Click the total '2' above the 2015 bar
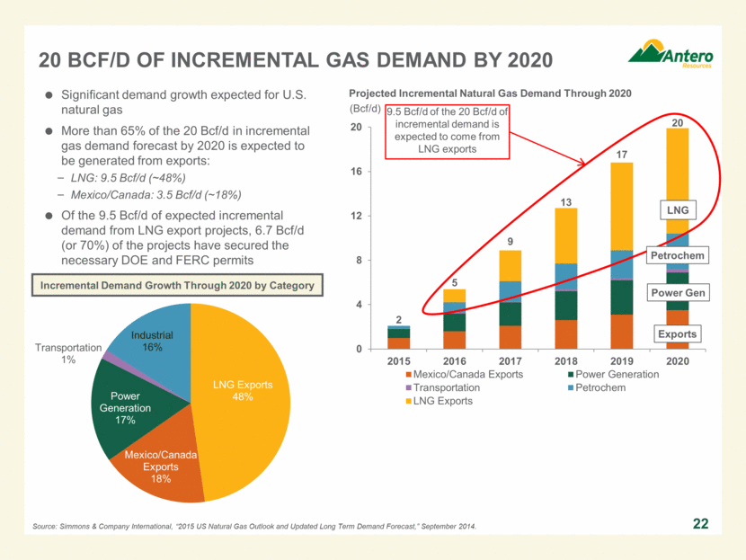This screenshot has width=746, height=560. (399, 320)
